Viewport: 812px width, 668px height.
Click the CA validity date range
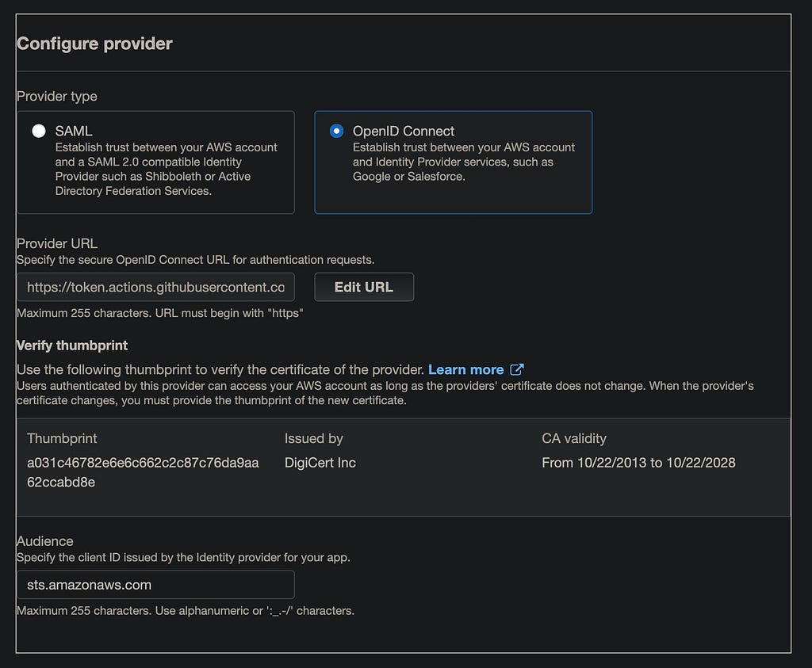638,463
